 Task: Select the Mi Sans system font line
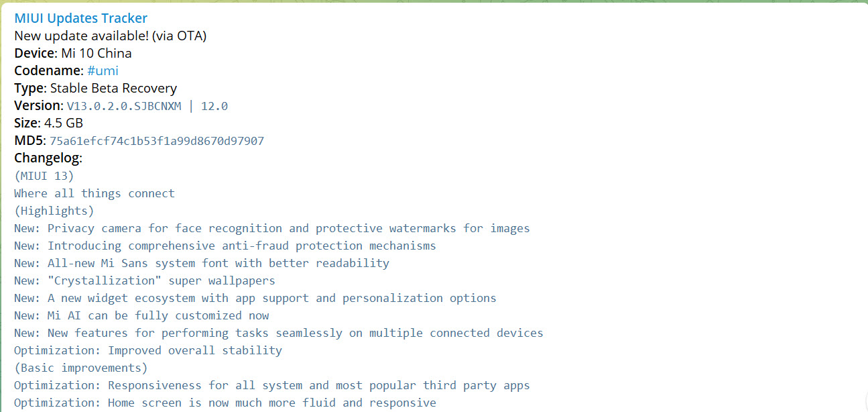(202, 263)
